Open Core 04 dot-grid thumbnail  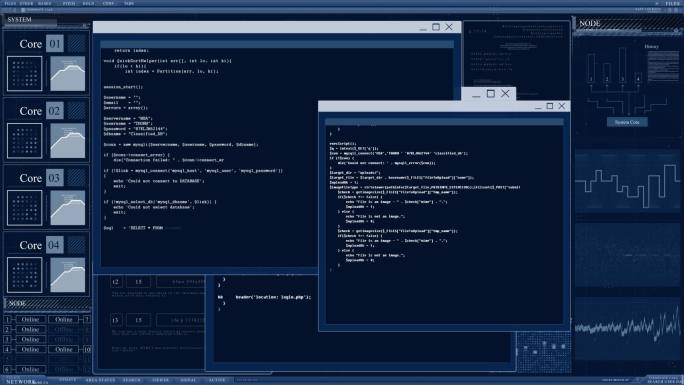click(x=25, y=275)
